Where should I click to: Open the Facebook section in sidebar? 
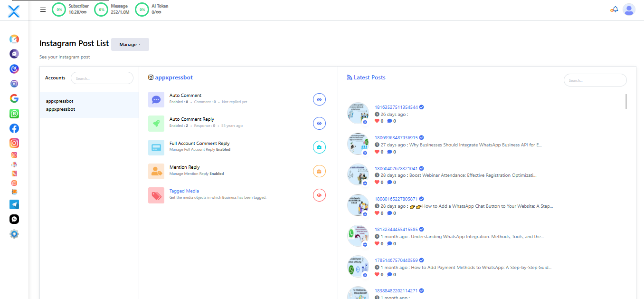pos(14,128)
